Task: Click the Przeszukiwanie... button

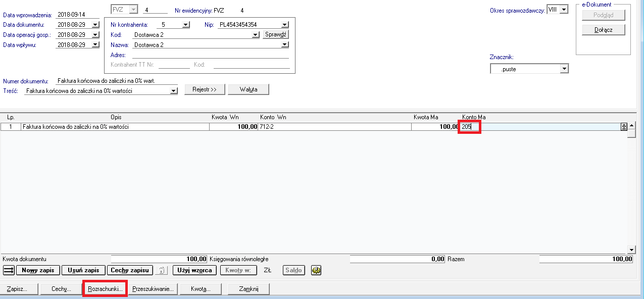Action: click(x=153, y=289)
